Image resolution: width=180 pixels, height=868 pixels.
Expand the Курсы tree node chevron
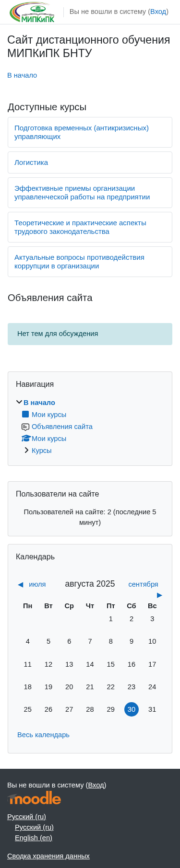26,450
